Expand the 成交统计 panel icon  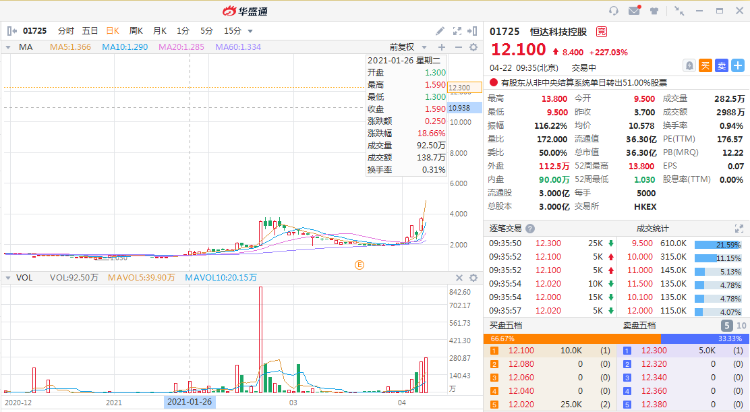(739, 229)
